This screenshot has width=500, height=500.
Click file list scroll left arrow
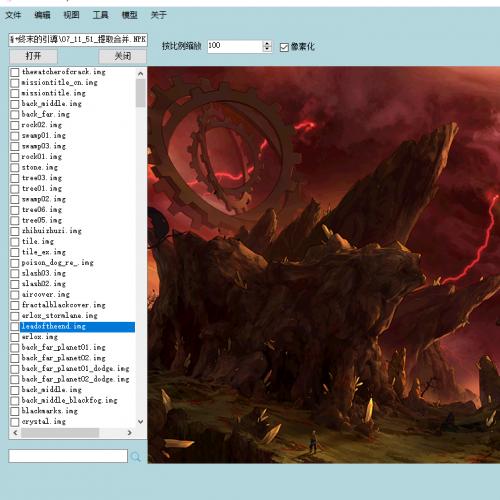15,433
